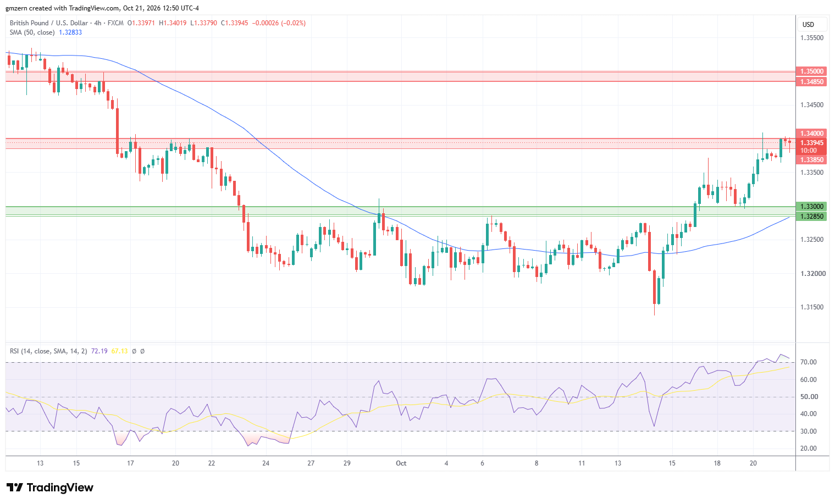Click the 'gmzern created with TradingView.com' caption
Viewport: 835px width, 504px height.
[63, 8]
